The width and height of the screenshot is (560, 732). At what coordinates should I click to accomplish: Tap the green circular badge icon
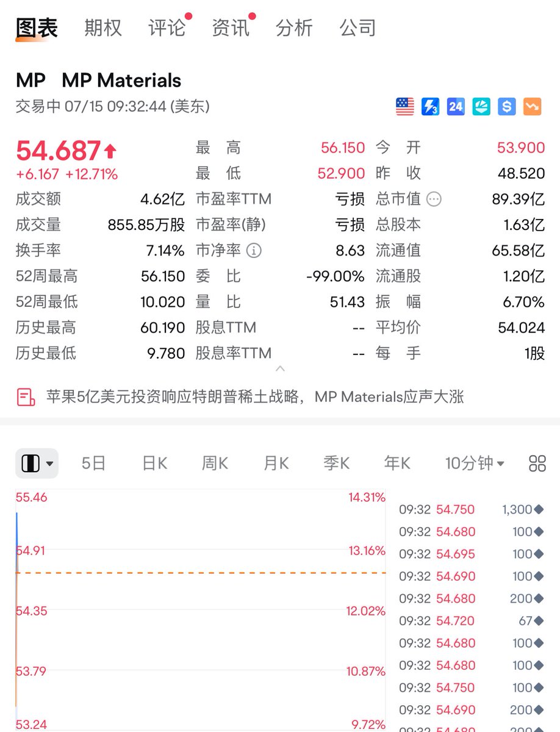pyautogui.click(x=481, y=107)
